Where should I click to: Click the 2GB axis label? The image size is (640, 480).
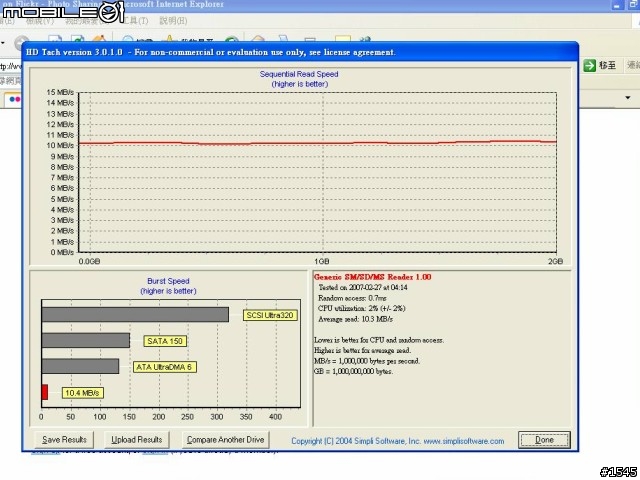555,261
